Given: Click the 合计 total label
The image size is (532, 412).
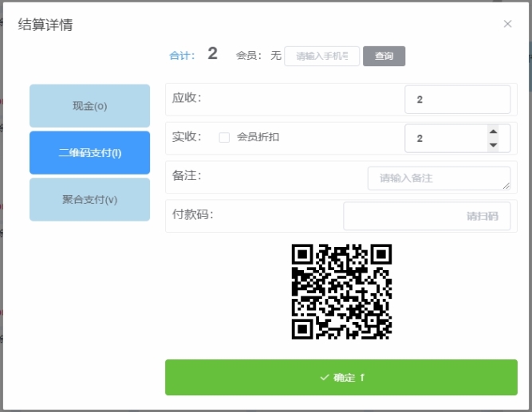Looking at the screenshot, I should click(182, 55).
